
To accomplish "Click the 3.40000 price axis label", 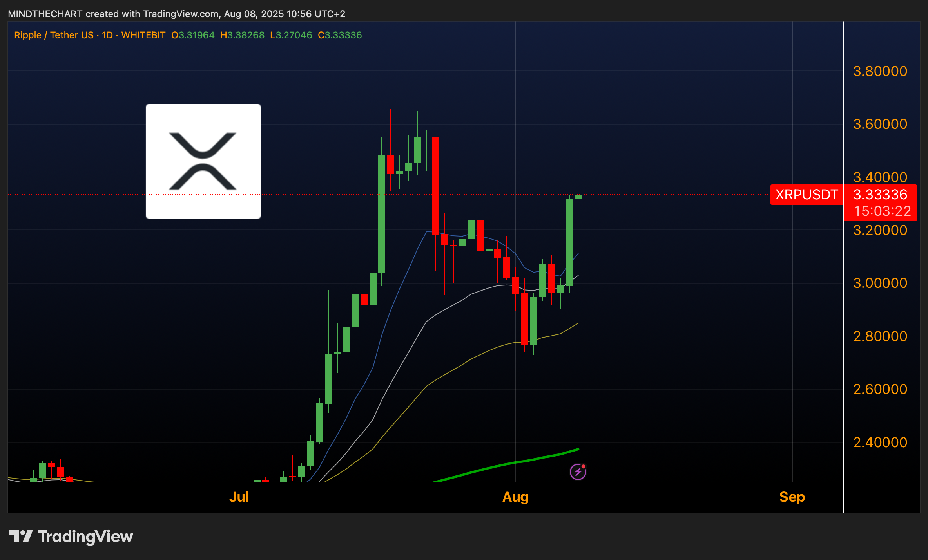I will (880, 177).
